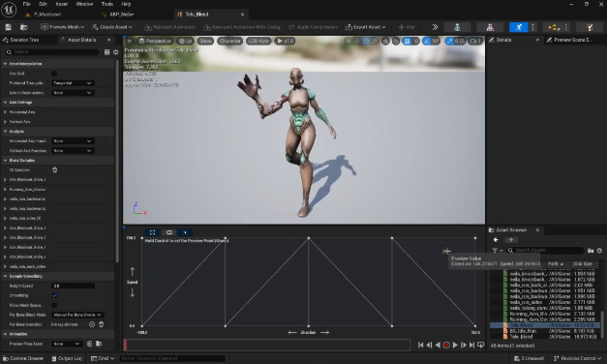Uncheck the Smoothing checkbox
This screenshot has height=364, width=607.
(x=54, y=295)
